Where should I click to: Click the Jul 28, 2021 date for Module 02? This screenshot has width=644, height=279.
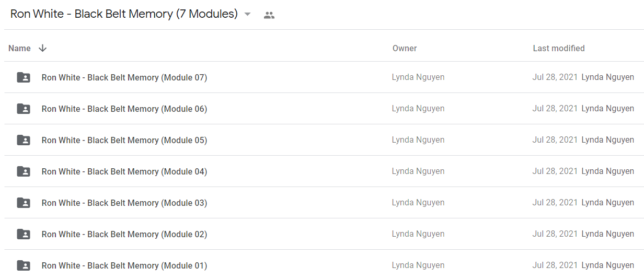(x=555, y=234)
